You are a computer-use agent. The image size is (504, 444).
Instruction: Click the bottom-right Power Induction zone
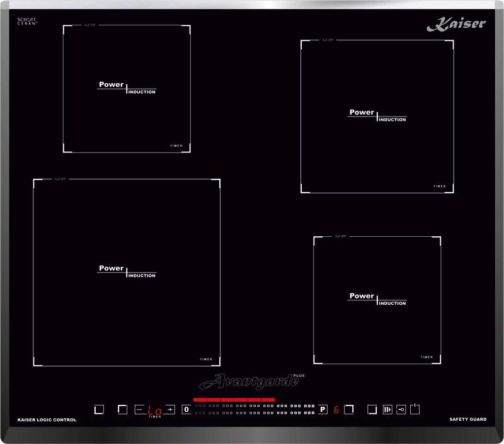tap(377, 300)
